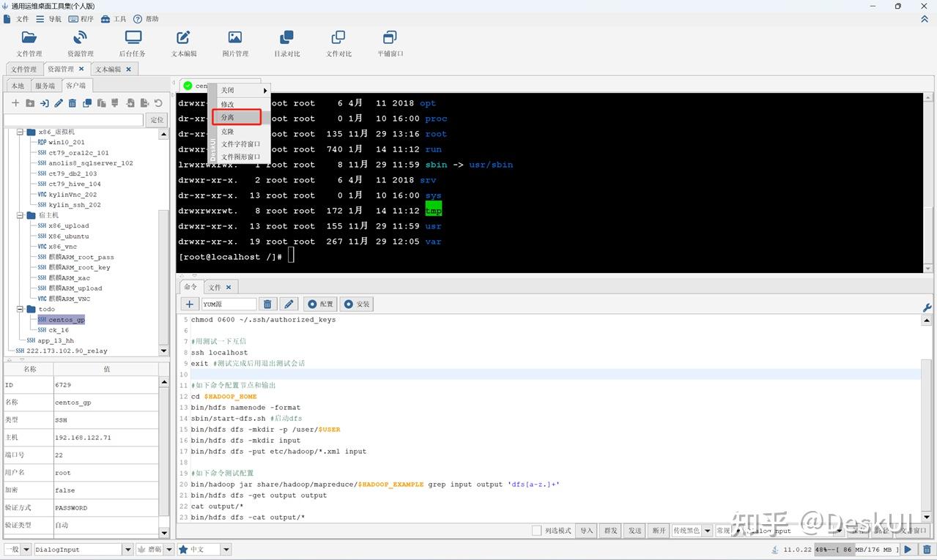937x560 pixels.
Task: Add new command with plus icon
Action: [190, 304]
